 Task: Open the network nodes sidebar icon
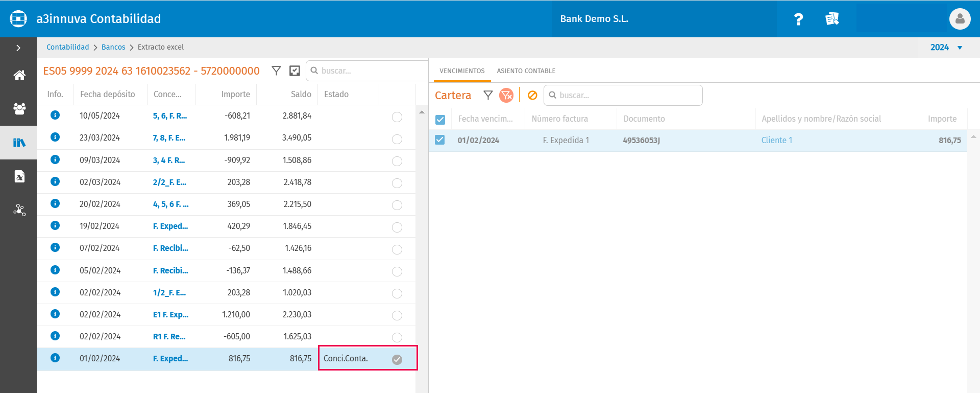(19, 210)
